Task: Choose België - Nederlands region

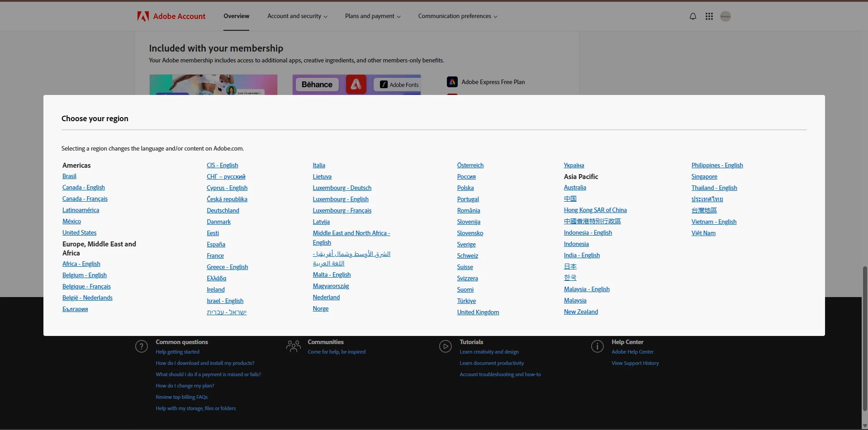Action: click(x=87, y=298)
